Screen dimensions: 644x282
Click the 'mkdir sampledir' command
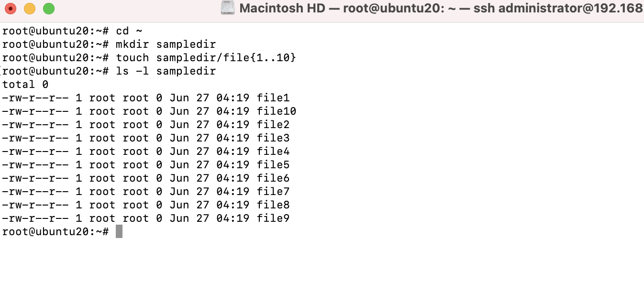[x=166, y=44]
